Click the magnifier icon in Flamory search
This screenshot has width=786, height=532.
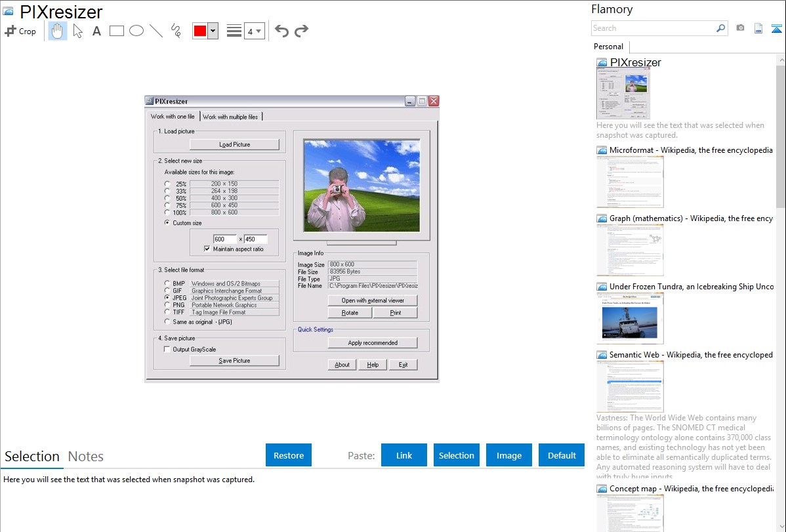720,28
